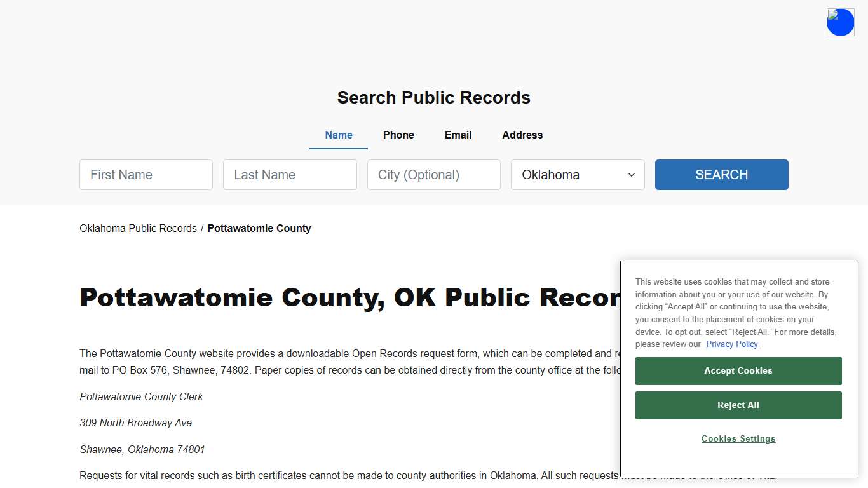This screenshot has height=488, width=868.
Task: Select the Name search tab
Action: click(338, 135)
